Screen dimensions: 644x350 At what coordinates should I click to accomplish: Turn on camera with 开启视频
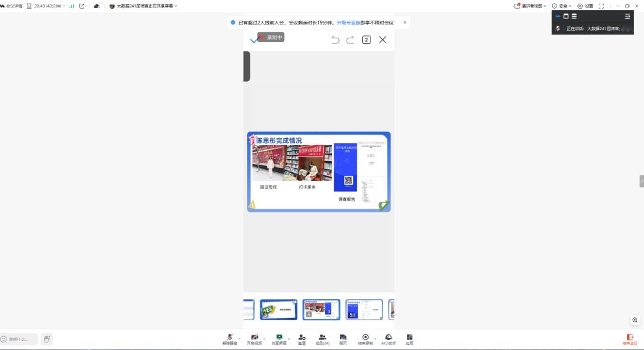coord(253,338)
